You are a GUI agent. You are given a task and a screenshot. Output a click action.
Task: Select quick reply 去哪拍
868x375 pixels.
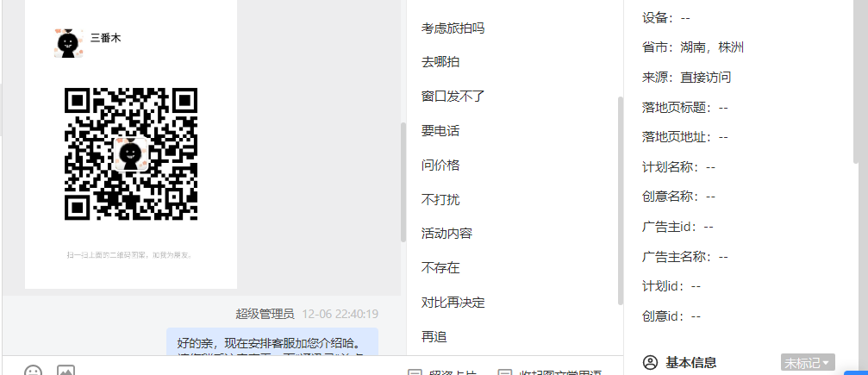click(x=440, y=62)
